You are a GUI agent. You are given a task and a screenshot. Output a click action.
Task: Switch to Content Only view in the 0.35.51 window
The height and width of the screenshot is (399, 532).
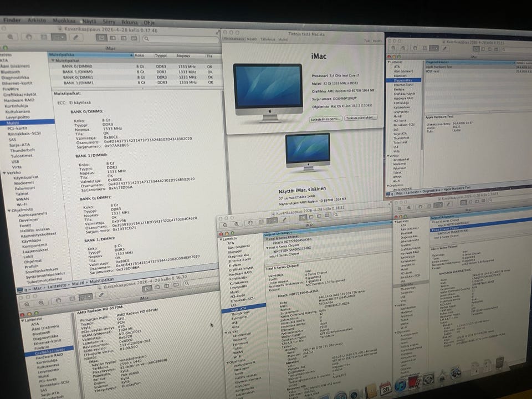[x=476, y=49]
